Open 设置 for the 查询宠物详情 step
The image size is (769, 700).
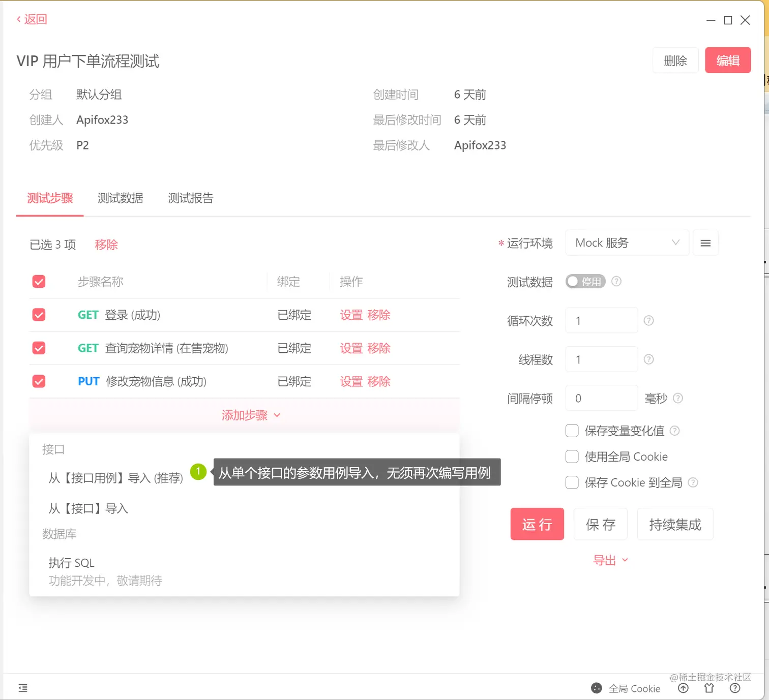point(351,348)
